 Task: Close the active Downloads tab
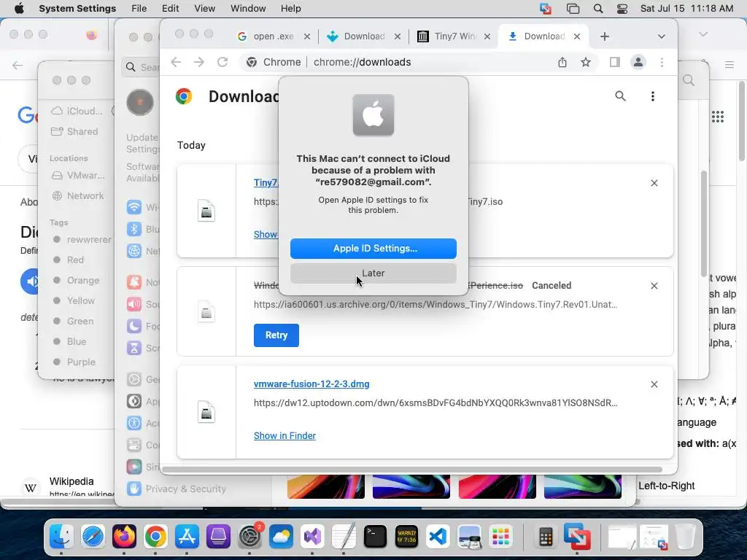(577, 36)
